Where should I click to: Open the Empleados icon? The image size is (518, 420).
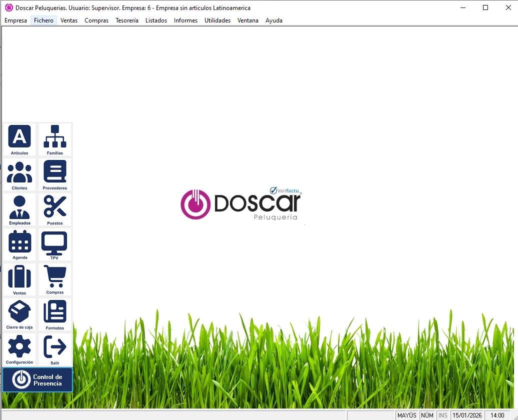19,209
